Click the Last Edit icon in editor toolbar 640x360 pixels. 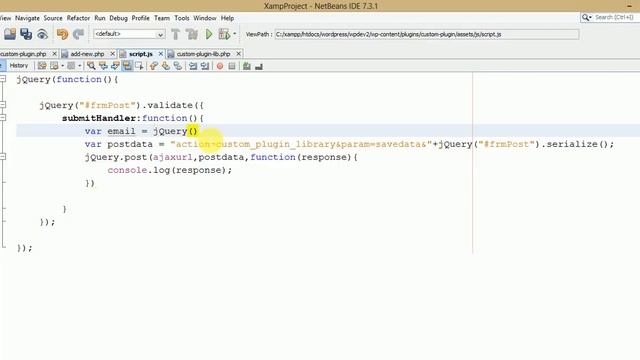click(x=42, y=66)
